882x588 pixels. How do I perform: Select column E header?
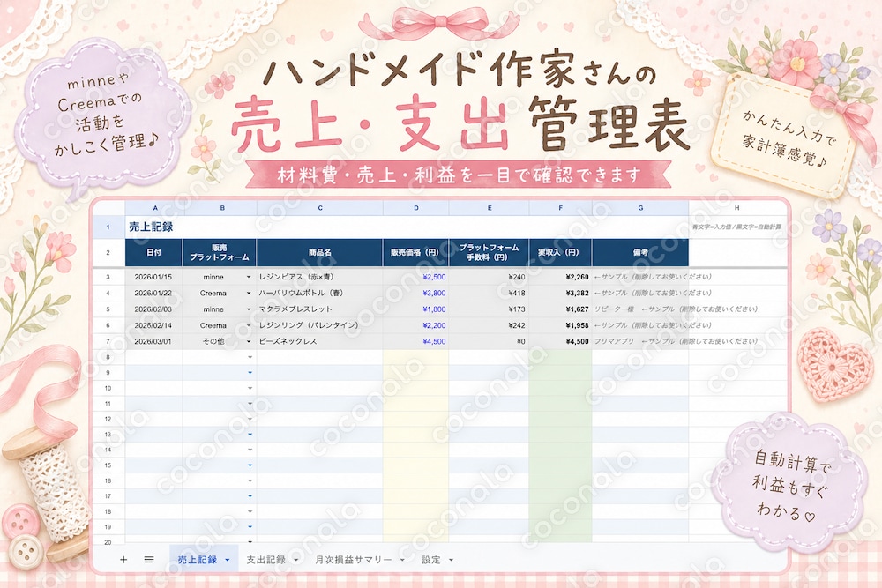(490, 208)
